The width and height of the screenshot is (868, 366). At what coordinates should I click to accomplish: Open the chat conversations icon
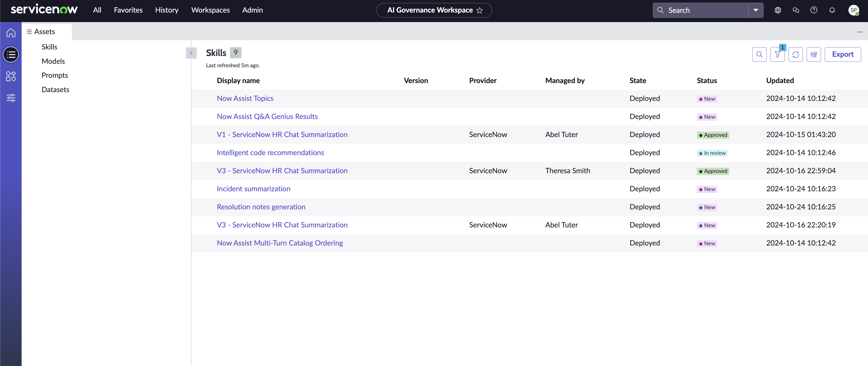(796, 10)
